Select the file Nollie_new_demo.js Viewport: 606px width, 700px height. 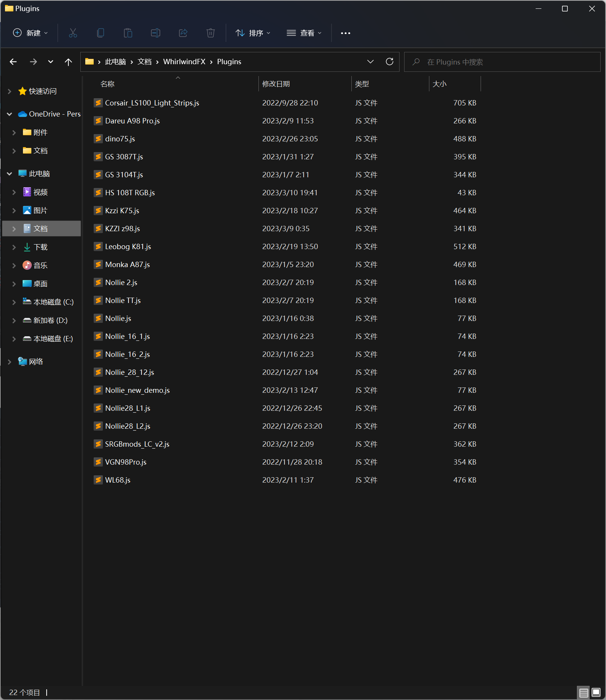pos(137,390)
